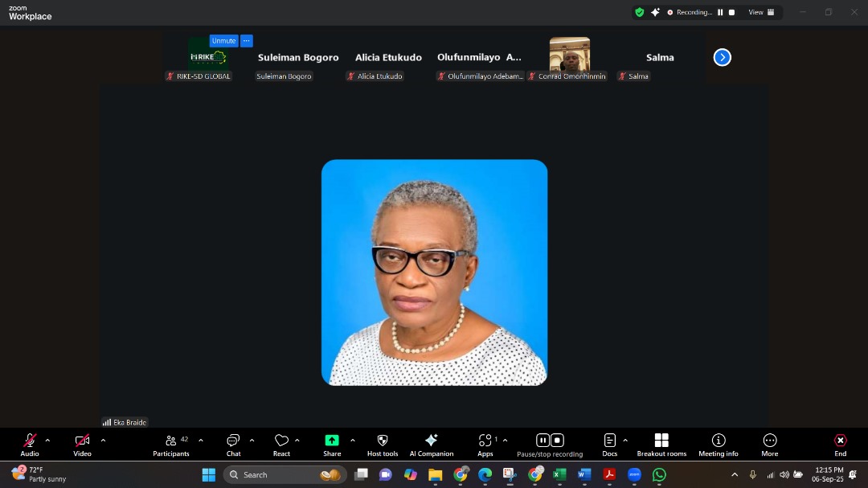The image size is (868, 488).
Task: Click the Eka Braide name label
Action: tap(129, 422)
